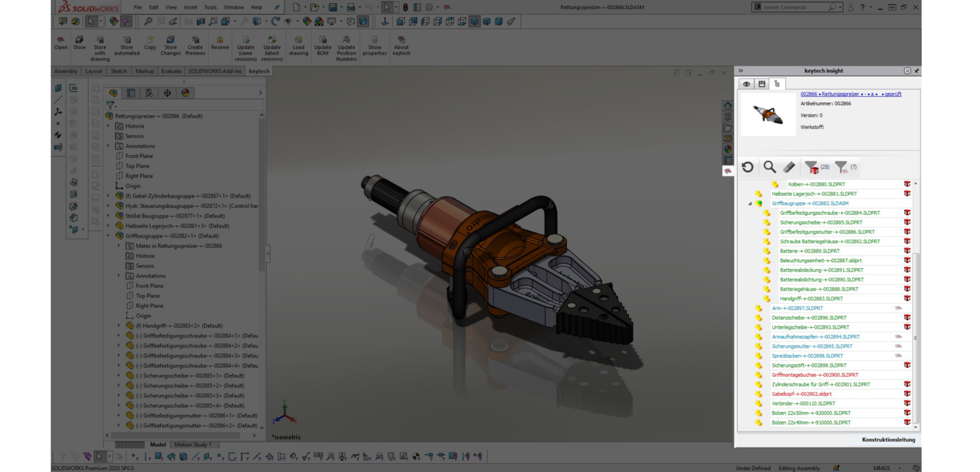
Task: Toggle the keytech filter showing 7 items
Action: tap(842, 167)
